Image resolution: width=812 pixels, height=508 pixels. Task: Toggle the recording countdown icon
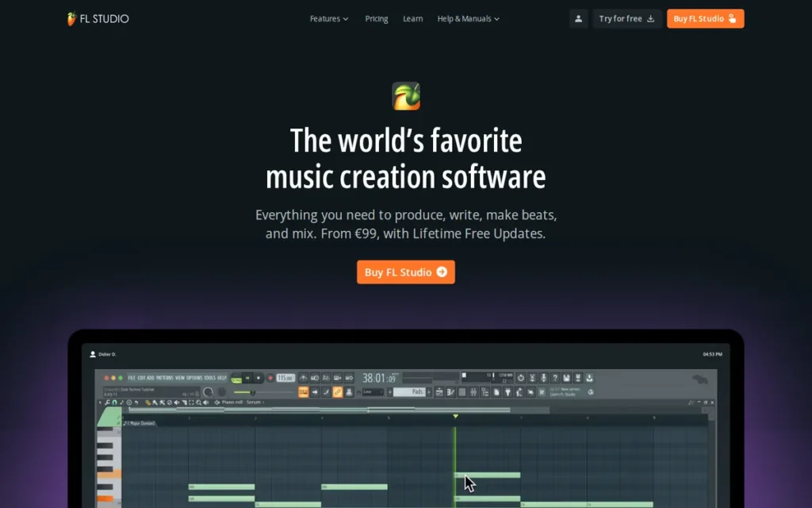(326, 377)
